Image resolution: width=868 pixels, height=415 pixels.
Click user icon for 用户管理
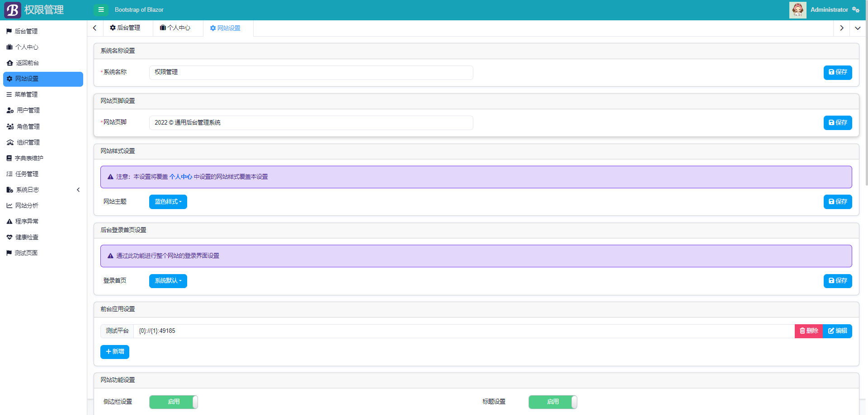(10, 110)
